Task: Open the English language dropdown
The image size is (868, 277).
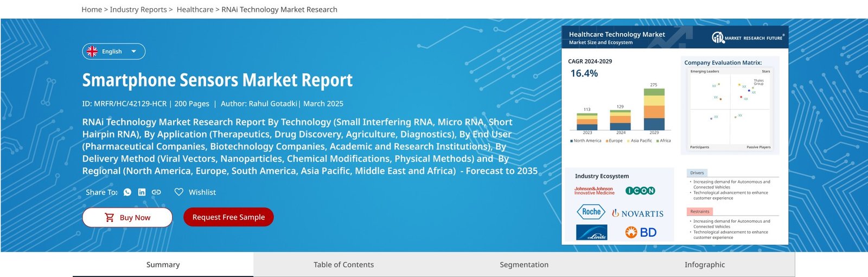Action: pyautogui.click(x=113, y=52)
